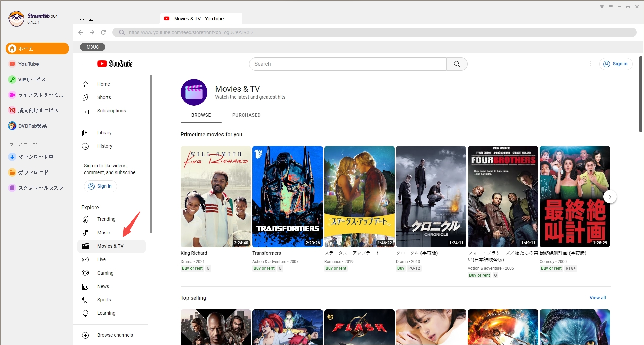
Task: Open VIPサービス in StreamFab sidebar
Action: [x=37, y=80]
